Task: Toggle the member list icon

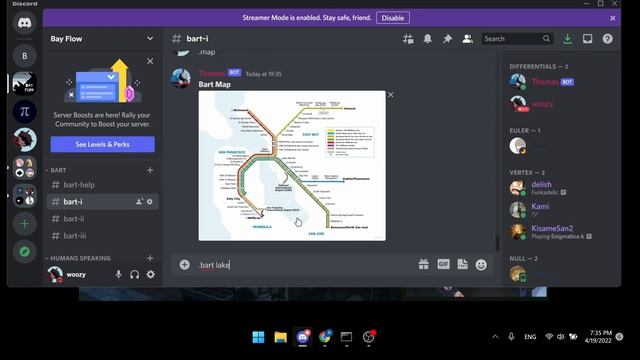Action: point(467,39)
